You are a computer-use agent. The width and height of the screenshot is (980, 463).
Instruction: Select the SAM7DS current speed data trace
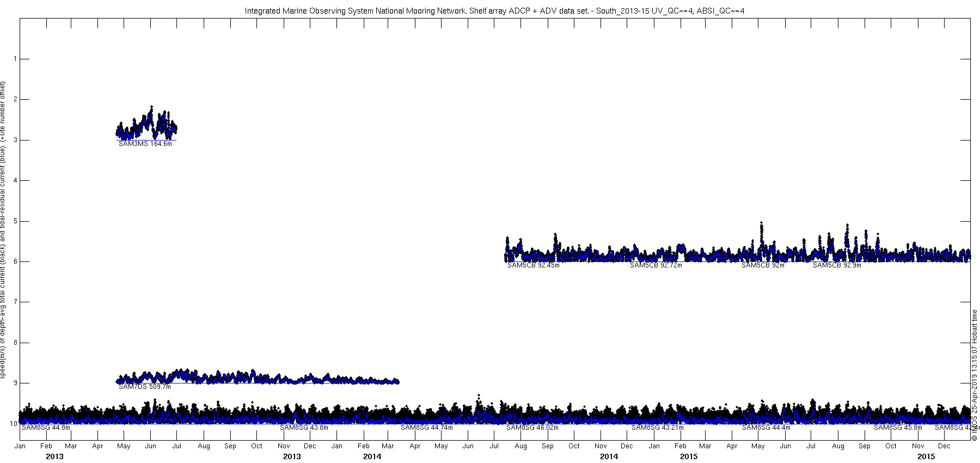pos(258,377)
